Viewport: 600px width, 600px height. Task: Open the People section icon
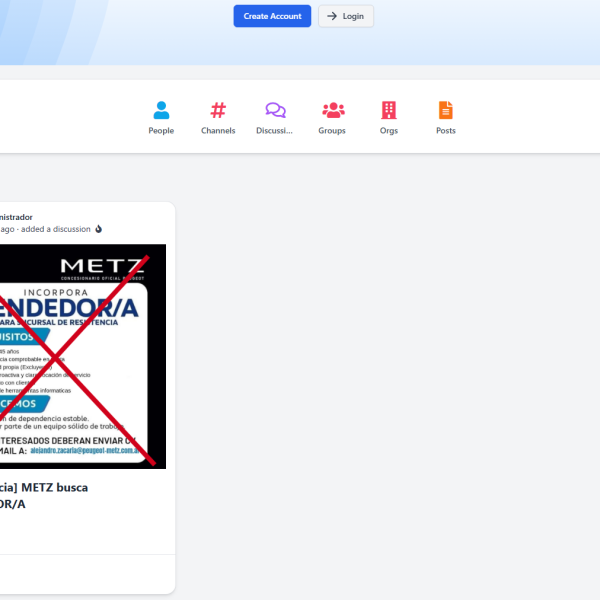pyautogui.click(x=161, y=110)
